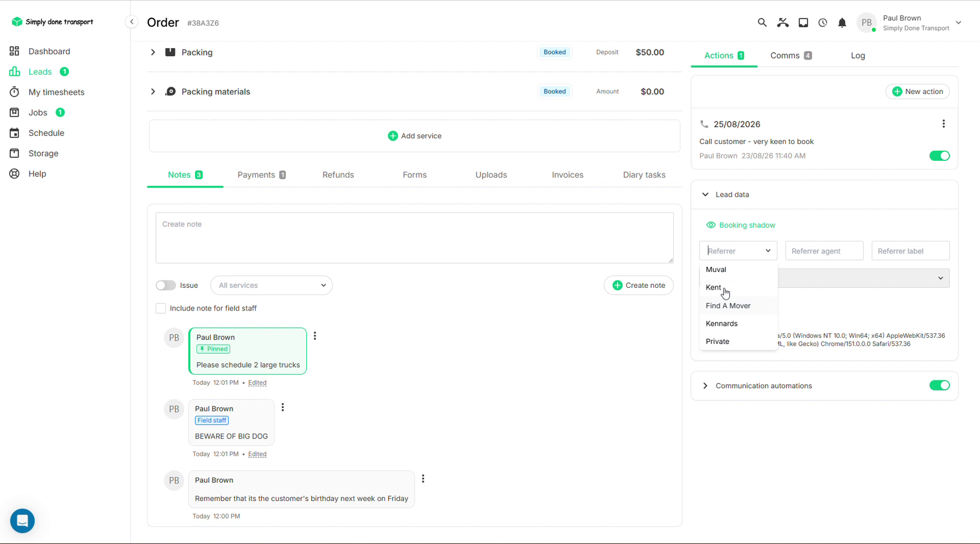
Task: Toggle Communication automations switch
Action: [939, 385]
